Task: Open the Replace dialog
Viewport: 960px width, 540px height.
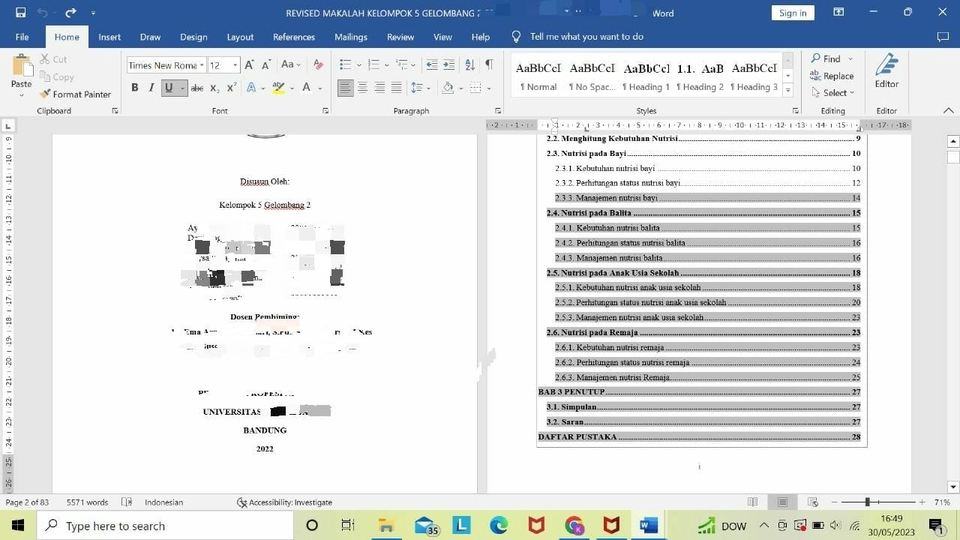Action: 831,76
